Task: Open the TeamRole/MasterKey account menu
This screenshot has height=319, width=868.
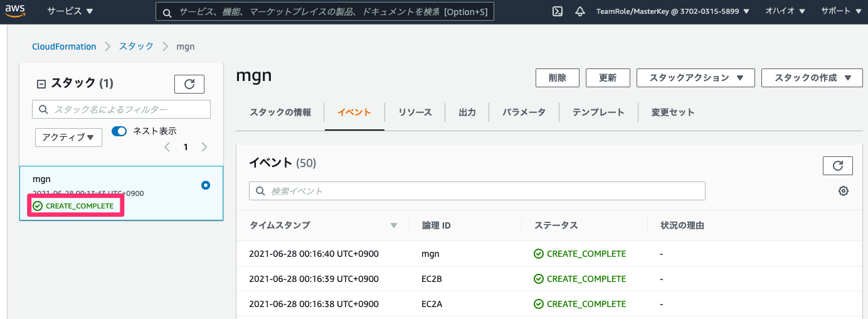Action: tap(672, 11)
